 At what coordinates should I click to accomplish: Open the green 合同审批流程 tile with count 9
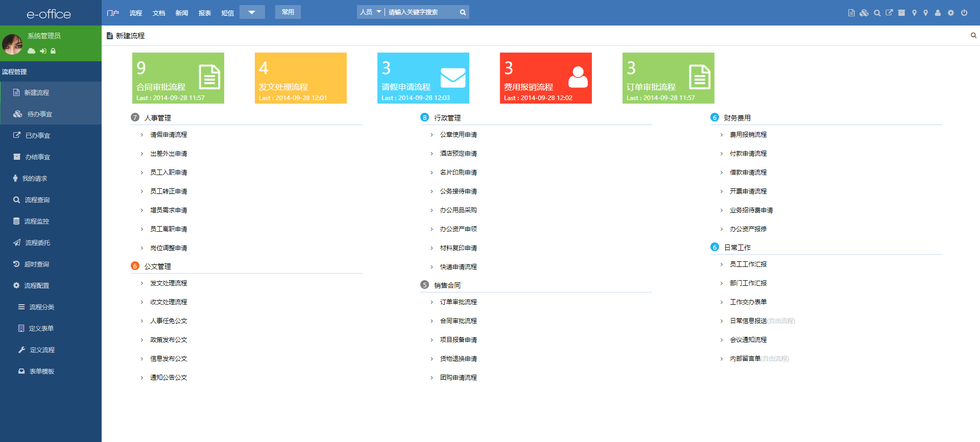(x=178, y=78)
